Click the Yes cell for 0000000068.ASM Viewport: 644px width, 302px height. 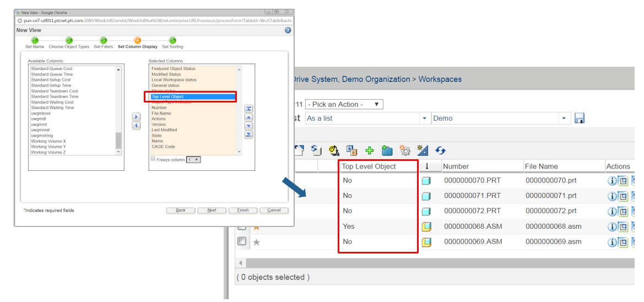pyautogui.click(x=349, y=227)
